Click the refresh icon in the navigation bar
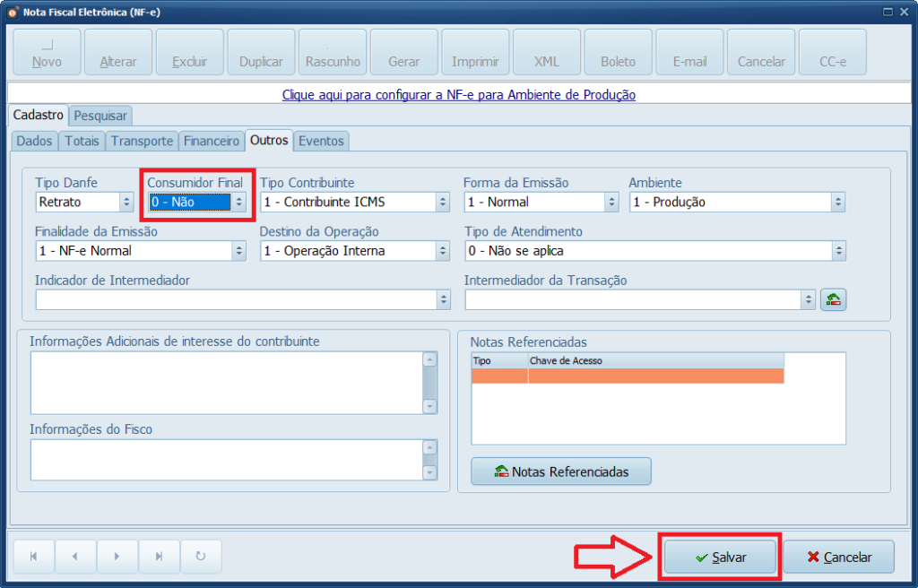 point(201,557)
